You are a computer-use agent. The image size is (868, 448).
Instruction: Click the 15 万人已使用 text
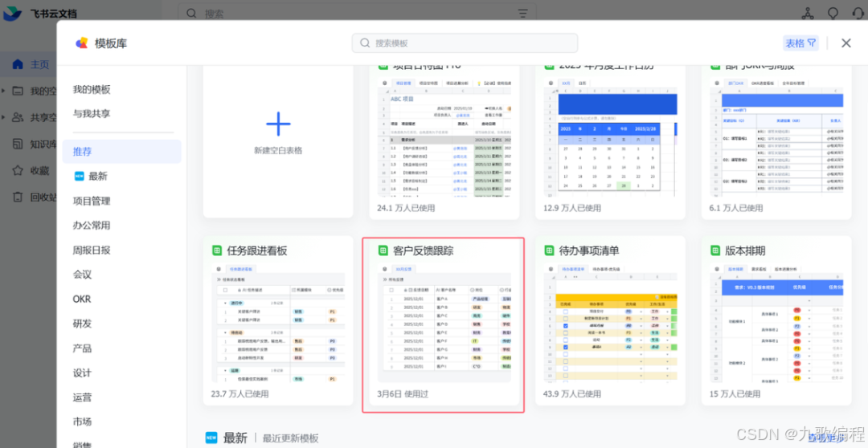(x=735, y=393)
